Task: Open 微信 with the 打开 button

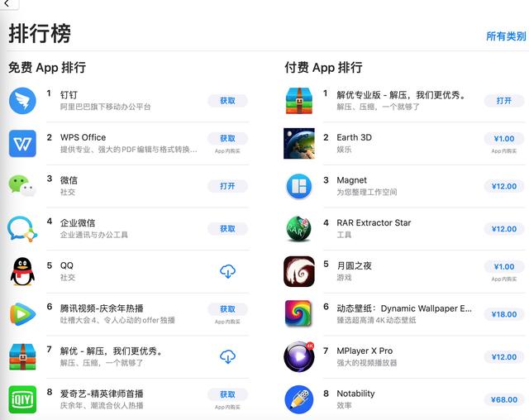Action: 228,186
